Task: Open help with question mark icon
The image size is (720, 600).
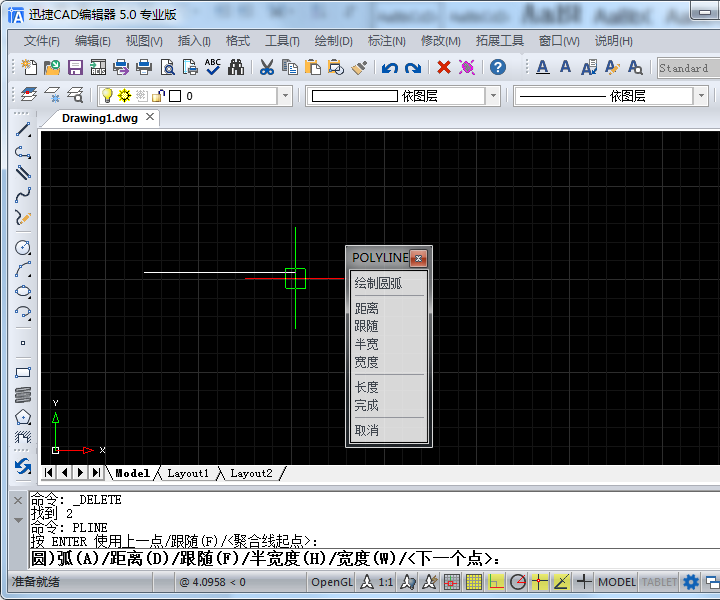Action: (x=498, y=67)
